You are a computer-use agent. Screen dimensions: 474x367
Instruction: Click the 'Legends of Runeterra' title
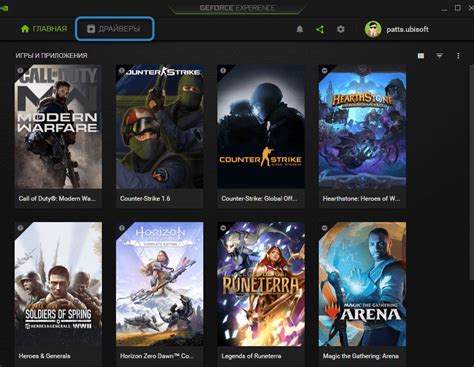(x=251, y=356)
